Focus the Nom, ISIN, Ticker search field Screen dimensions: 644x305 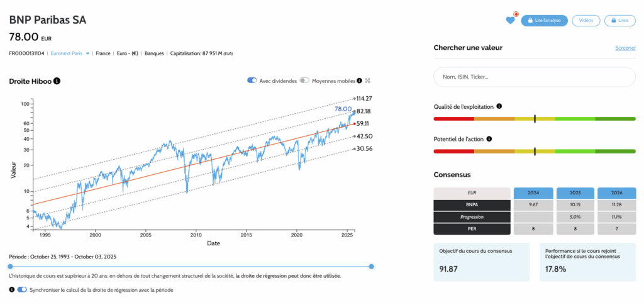click(534, 77)
